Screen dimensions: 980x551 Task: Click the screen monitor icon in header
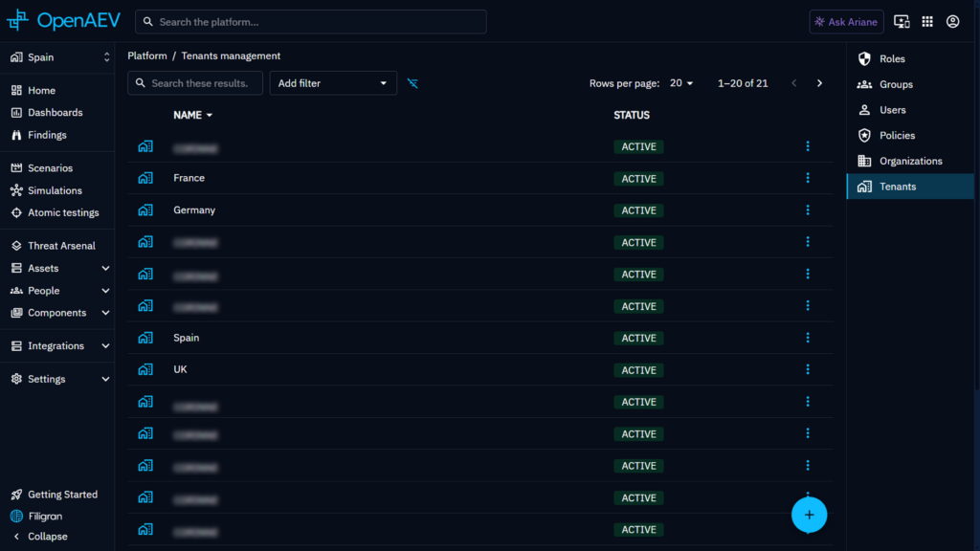[902, 22]
